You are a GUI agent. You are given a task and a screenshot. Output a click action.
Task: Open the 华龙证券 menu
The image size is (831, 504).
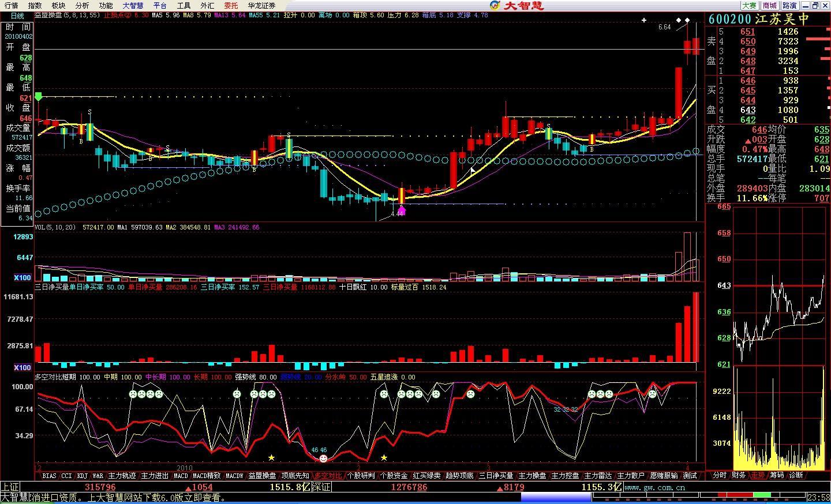[262, 6]
